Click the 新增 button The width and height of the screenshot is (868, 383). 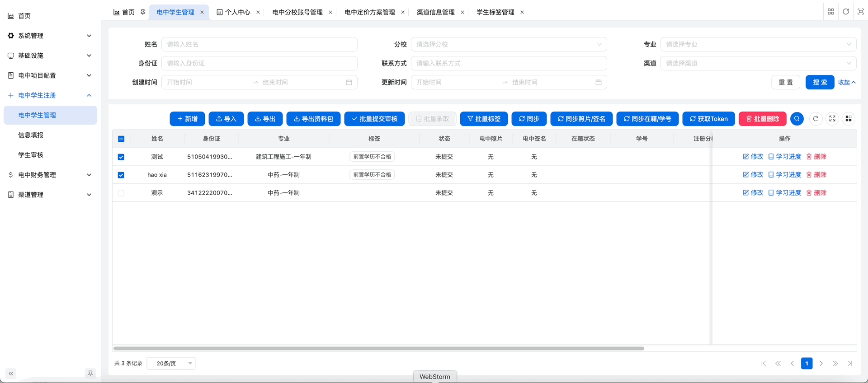(x=187, y=119)
